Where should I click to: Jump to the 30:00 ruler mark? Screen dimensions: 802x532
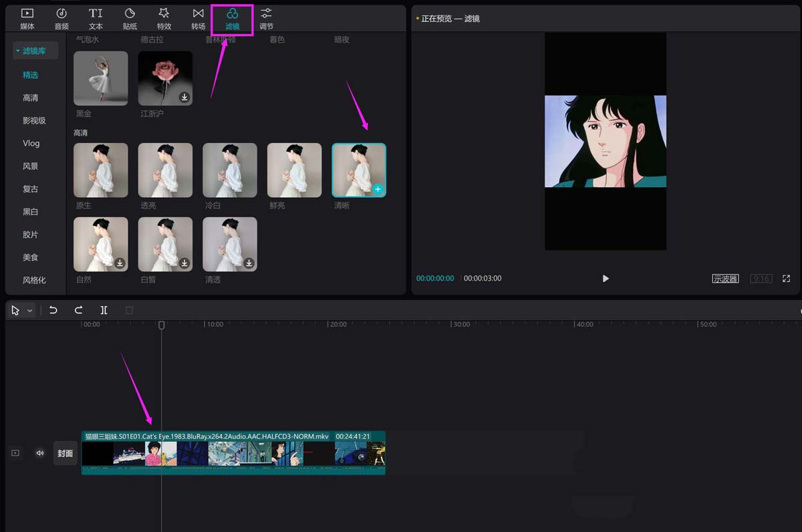[x=461, y=324]
